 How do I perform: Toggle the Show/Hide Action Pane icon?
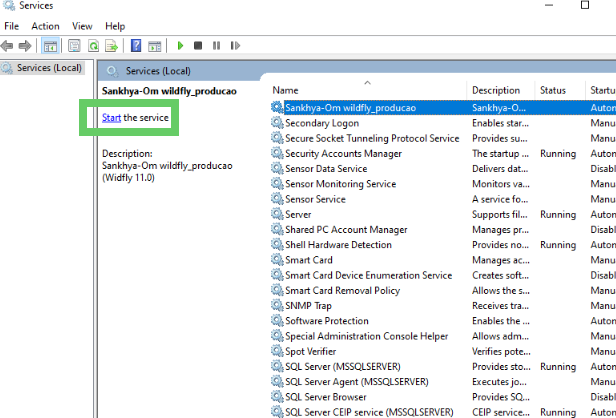(x=154, y=46)
